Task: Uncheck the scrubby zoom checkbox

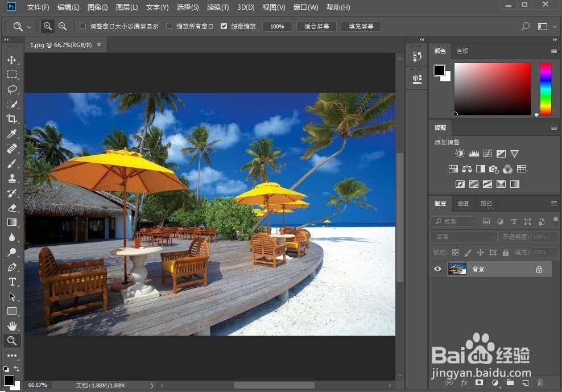Action: click(x=224, y=26)
